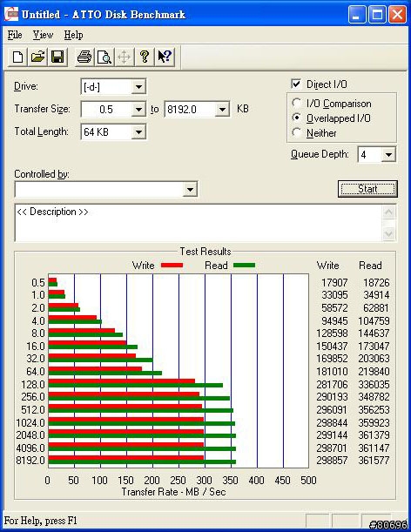Click the 64.0 transfer size row label
This screenshot has width=411, height=532.
(x=36, y=372)
